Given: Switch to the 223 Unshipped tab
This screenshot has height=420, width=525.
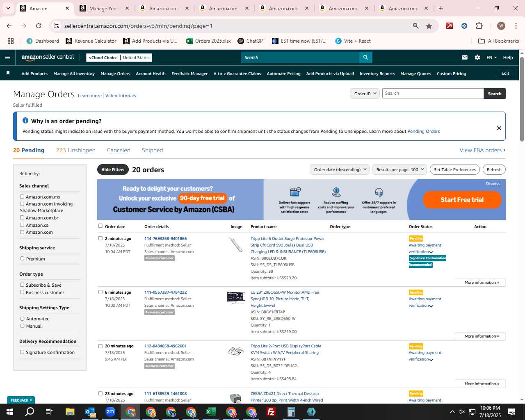Looking at the screenshot, I should click(75, 150).
